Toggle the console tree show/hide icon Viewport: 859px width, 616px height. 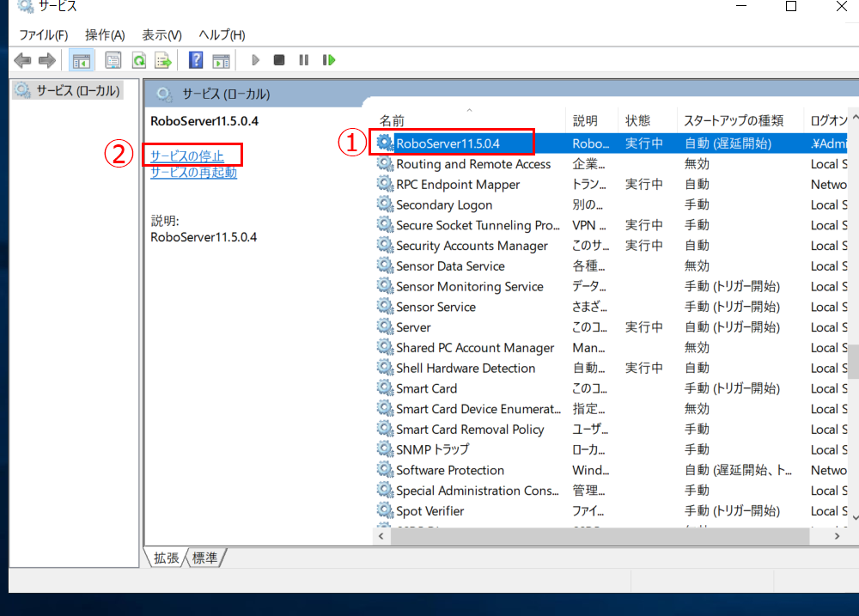click(x=82, y=60)
